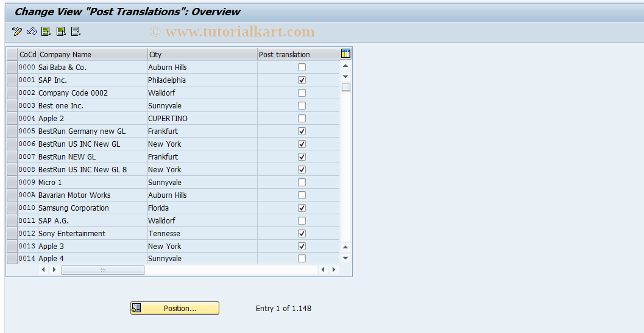Screen dimensions: 644x333
Task: Click the company name Samsung Corporation
Action: (x=74, y=208)
